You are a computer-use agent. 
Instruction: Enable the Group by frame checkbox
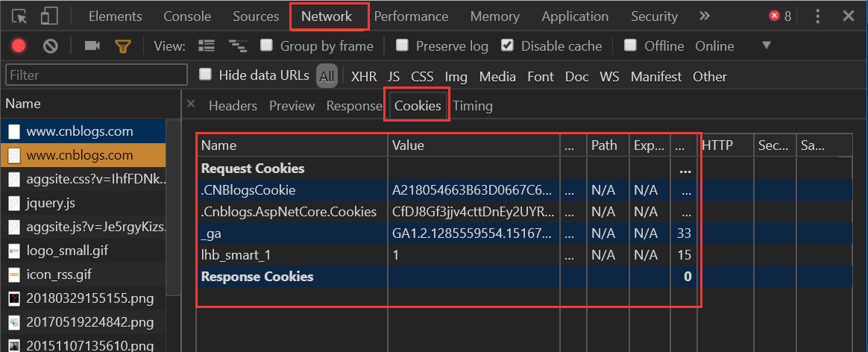pyautogui.click(x=266, y=45)
